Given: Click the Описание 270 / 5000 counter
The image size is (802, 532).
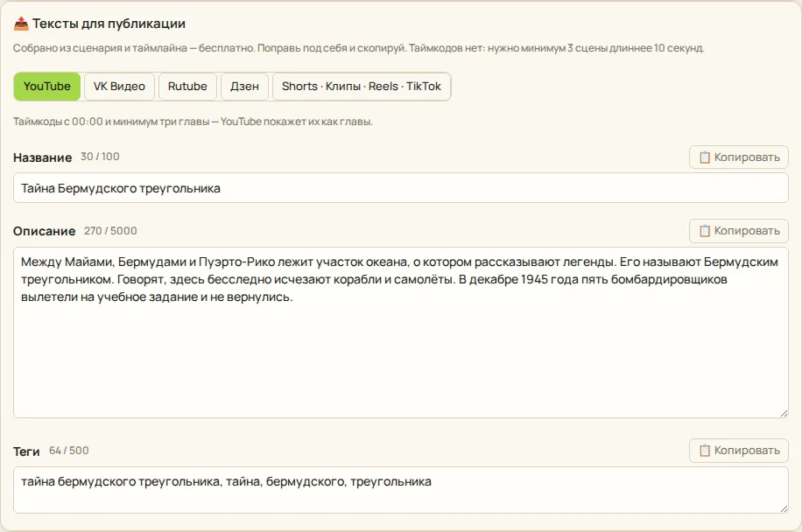Looking at the screenshot, I should click(110, 231).
